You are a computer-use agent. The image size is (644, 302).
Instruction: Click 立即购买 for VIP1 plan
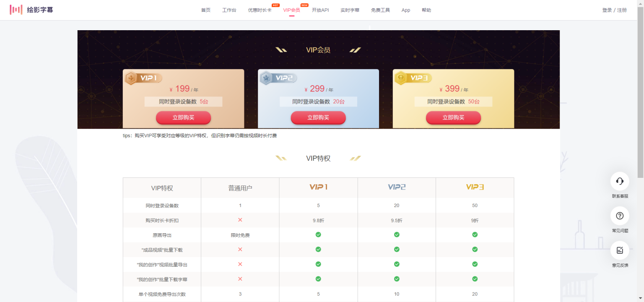183,118
